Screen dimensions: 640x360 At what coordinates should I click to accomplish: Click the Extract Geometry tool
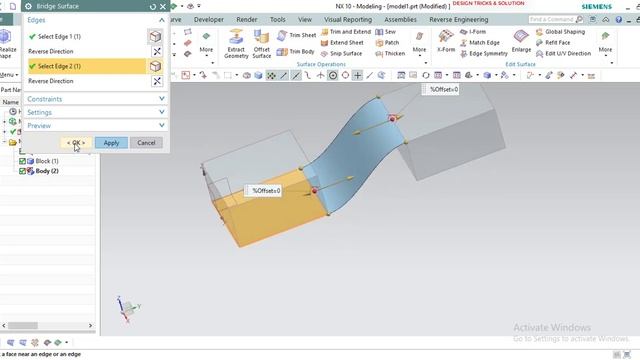tap(236, 44)
